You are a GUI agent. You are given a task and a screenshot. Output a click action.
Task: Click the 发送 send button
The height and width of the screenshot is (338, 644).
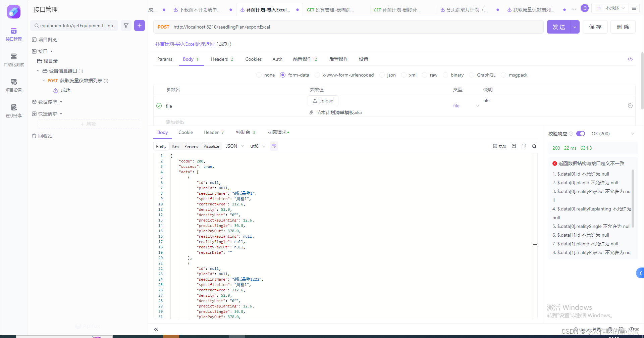click(x=559, y=27)
